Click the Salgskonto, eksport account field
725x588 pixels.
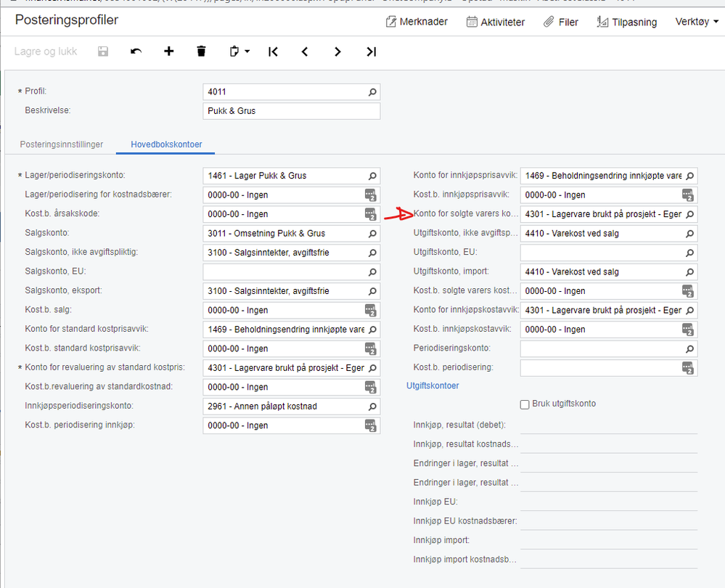[x=291, y=291]
